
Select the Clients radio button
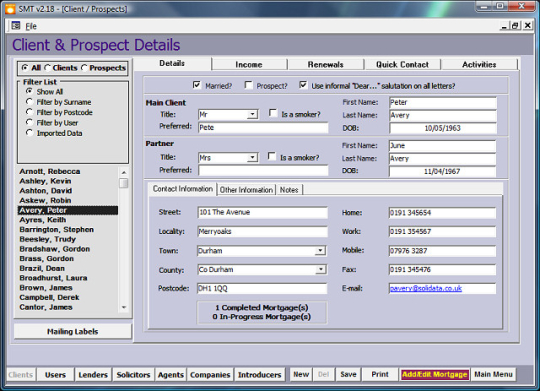(x=47, y=68)
